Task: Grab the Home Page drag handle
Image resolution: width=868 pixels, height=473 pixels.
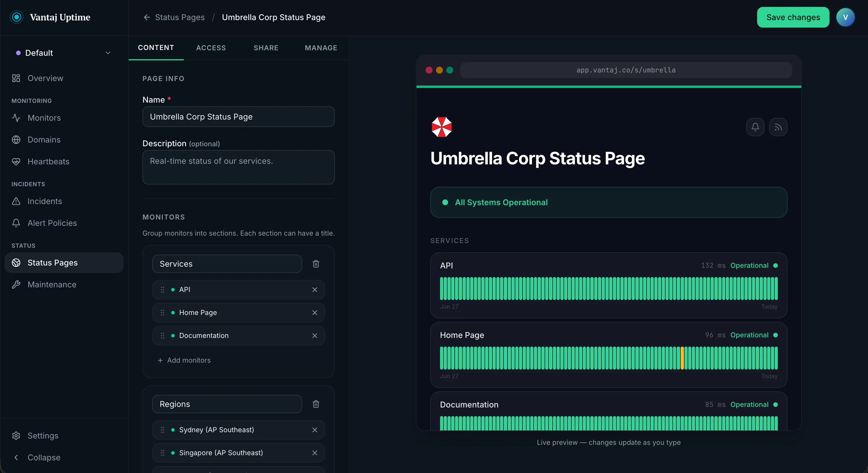Action: [162, 313]
